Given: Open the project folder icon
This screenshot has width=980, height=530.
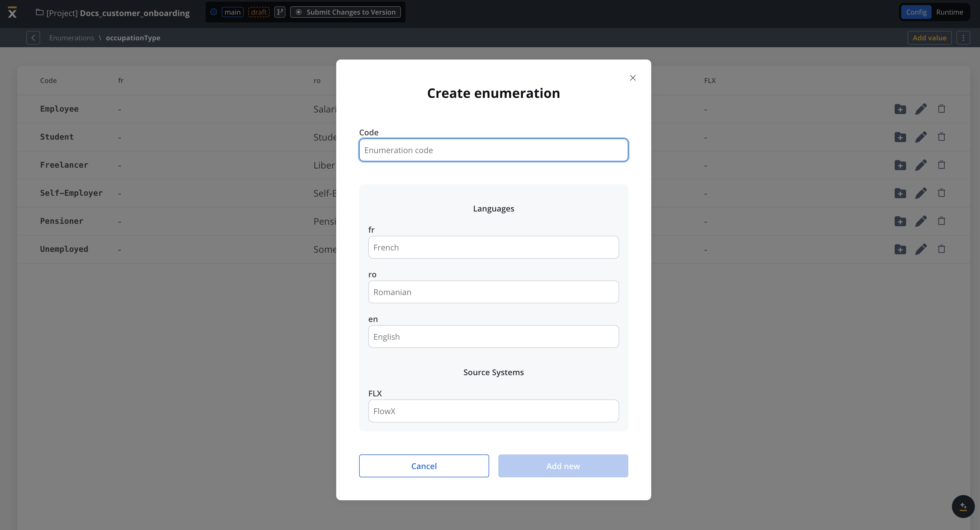Looking at the screenshot, I should 39,13.
